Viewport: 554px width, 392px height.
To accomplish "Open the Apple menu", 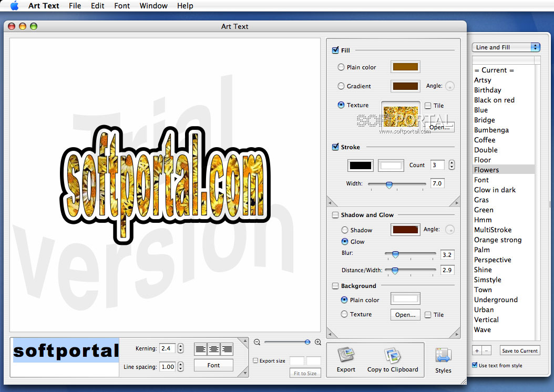I will [15, 6].
